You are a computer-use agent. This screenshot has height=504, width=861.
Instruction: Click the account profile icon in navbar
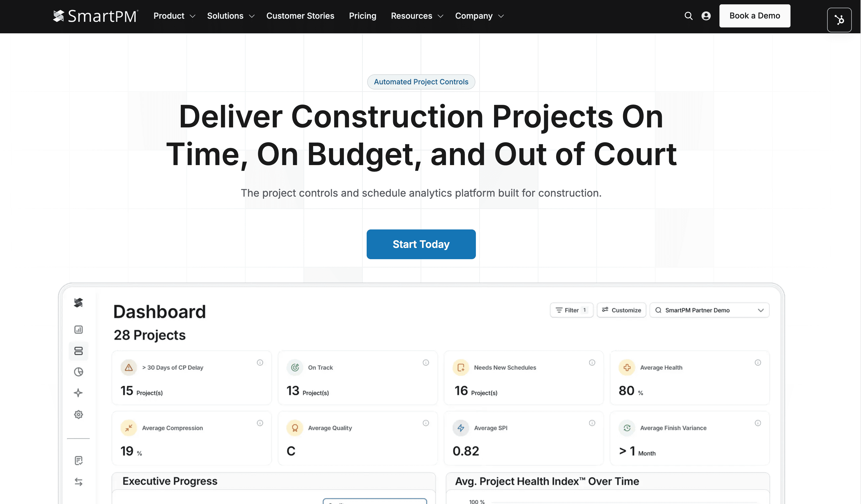[x=706, y=16]
